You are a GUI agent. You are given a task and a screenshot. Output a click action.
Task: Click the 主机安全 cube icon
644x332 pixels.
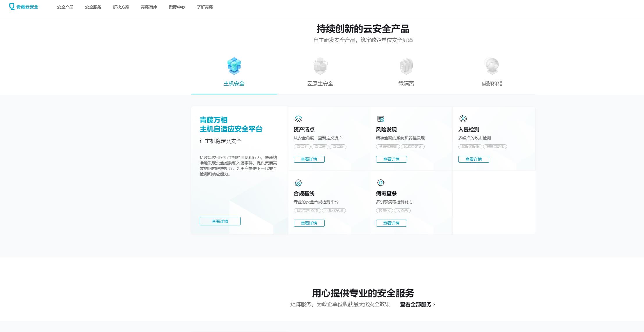(x=234, y=66)
